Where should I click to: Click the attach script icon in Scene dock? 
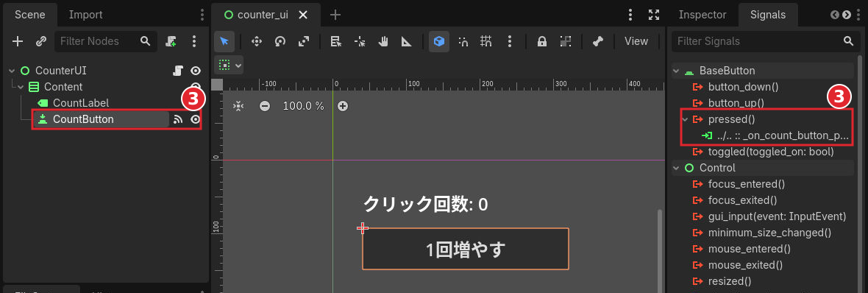[171, 41]
